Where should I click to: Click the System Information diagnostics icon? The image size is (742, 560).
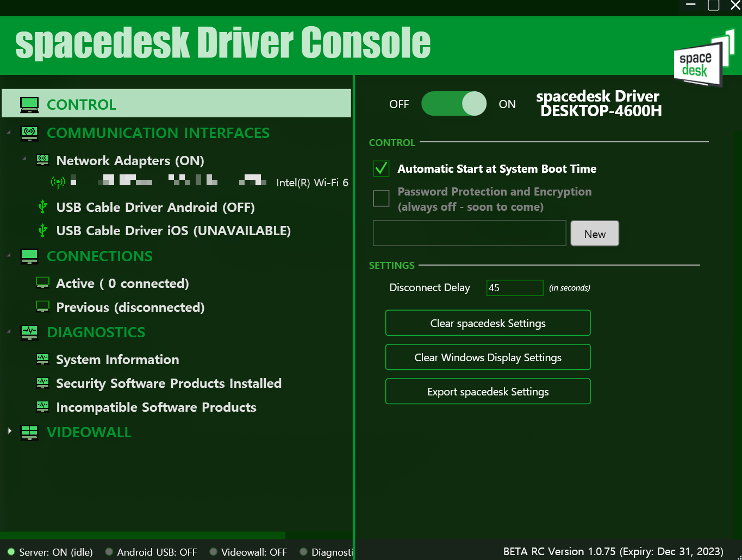click(42, 359)
